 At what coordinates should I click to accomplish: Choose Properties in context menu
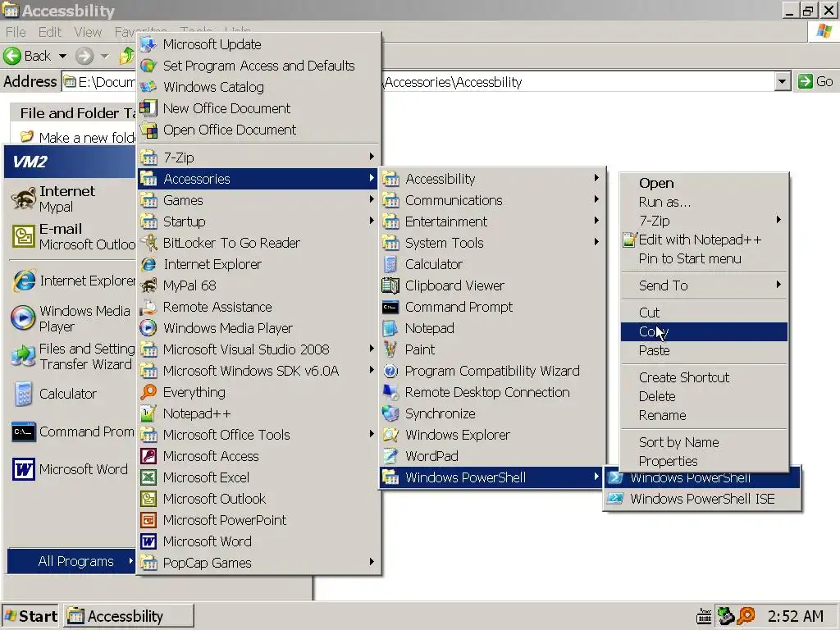point(704,461)
